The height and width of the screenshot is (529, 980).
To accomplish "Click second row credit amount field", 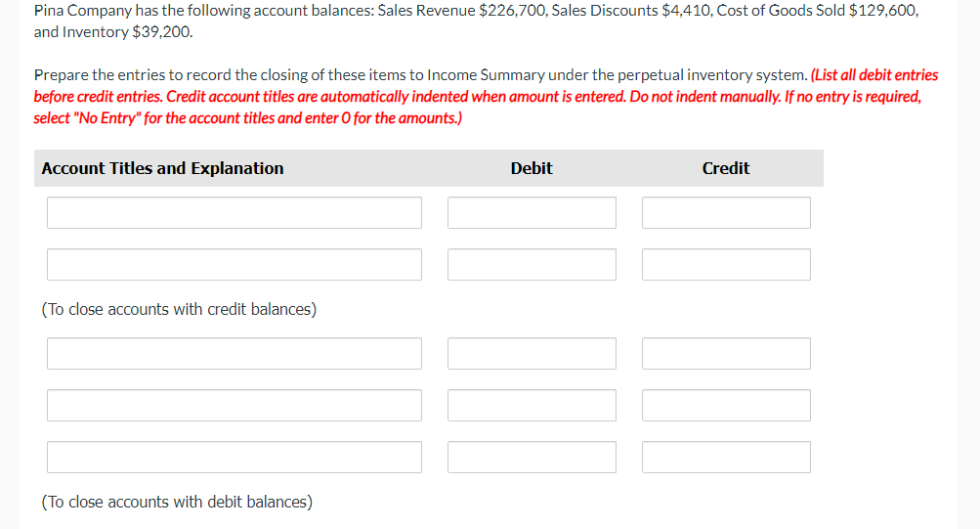I will click(726, 264).
